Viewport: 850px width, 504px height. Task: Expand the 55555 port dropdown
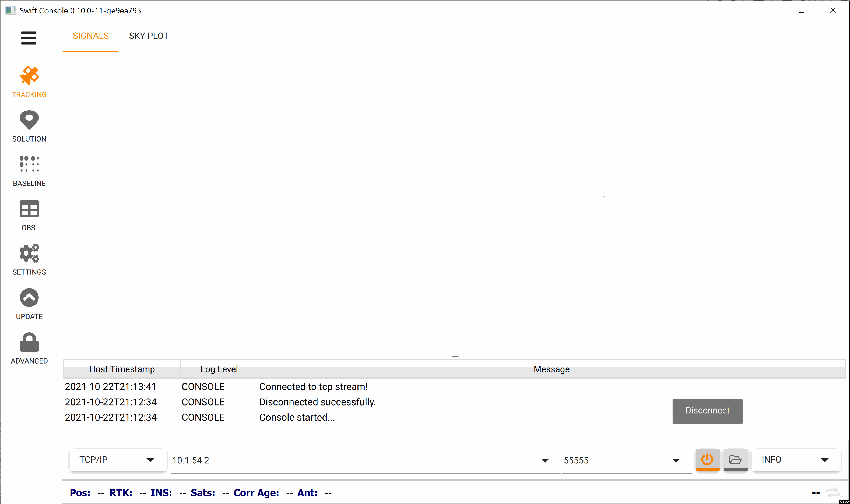pyautogui.click(x=676, y=460)
